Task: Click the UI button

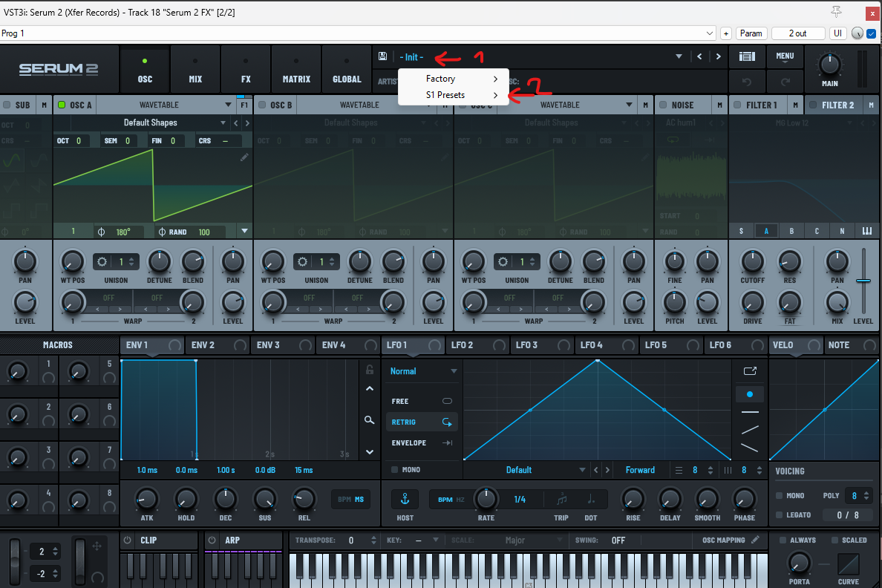Action: pyautogui.click(x=837, y=33)
